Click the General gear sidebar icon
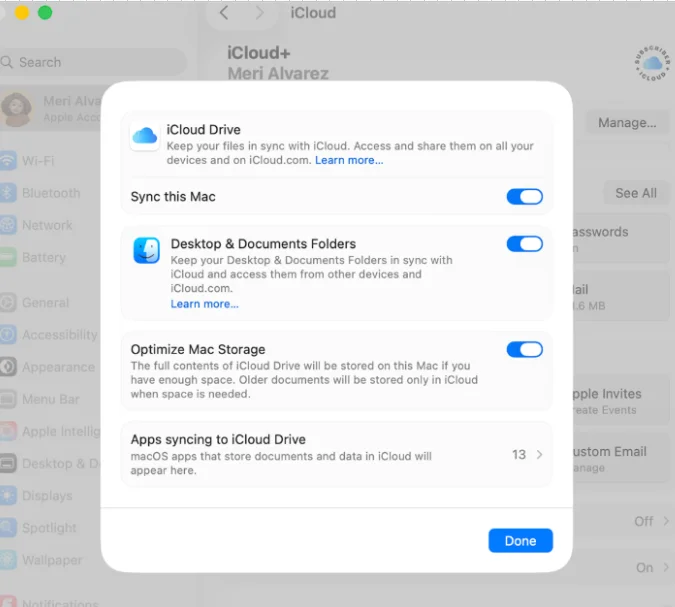The image size is (675, 607). (x=8, y=303)
